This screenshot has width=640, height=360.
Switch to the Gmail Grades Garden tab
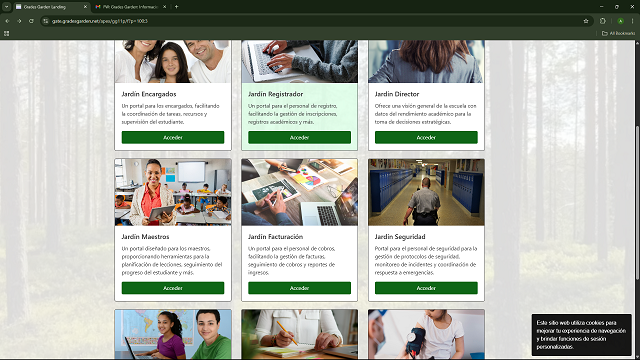[x=130, y=7]
